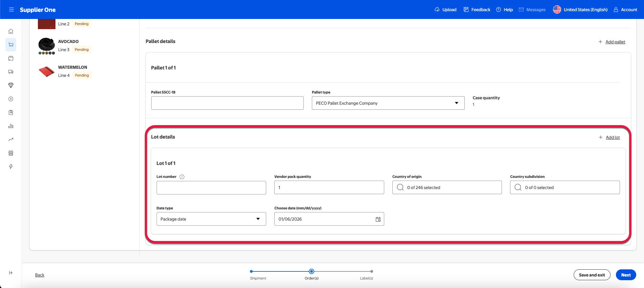Click the Shipment step in progress bar
The image size is (644, 288).
(x=251, y=272)
